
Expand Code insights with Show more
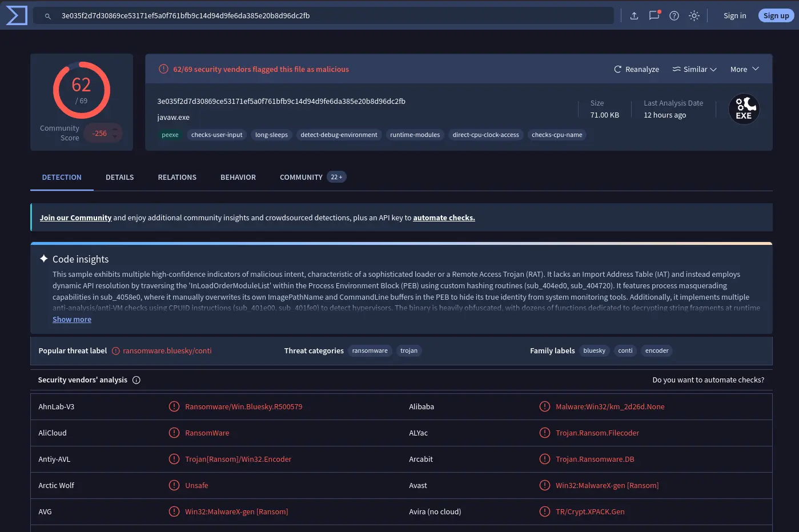72,320
